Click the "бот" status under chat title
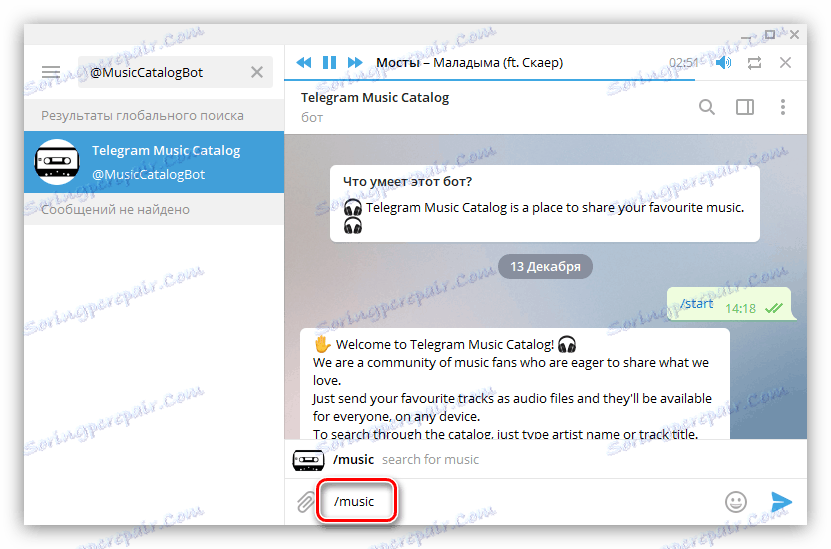Viewport: 831px width, 549px height. (312, 118)
